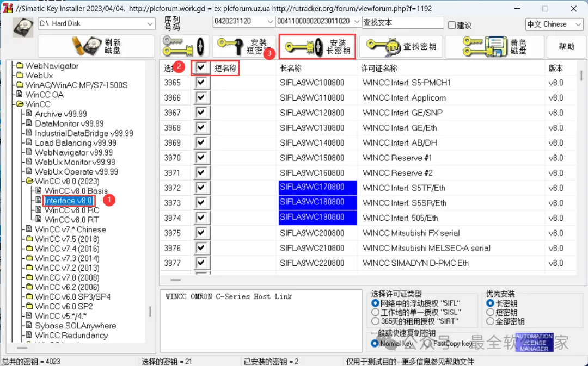Screen dimensions: 588x366
Task: Select WebUx Monitor v99.99 tree item
Action: (x=75, y=162)
